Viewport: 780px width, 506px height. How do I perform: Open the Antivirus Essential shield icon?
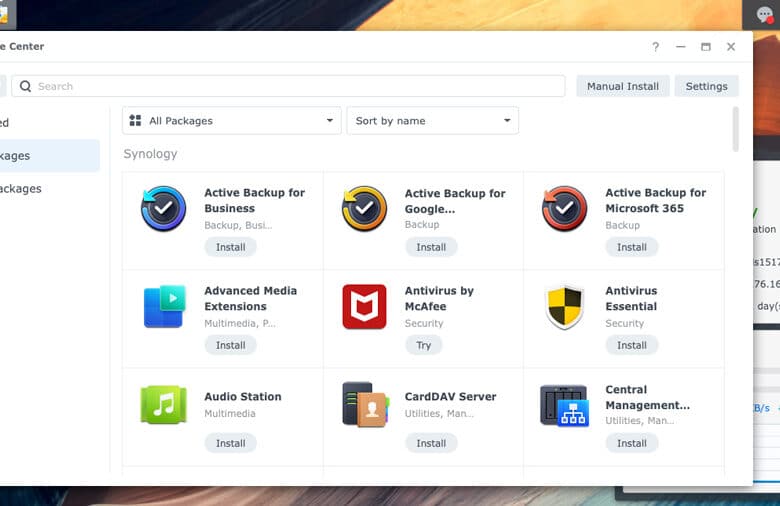(x=565, y=307)
